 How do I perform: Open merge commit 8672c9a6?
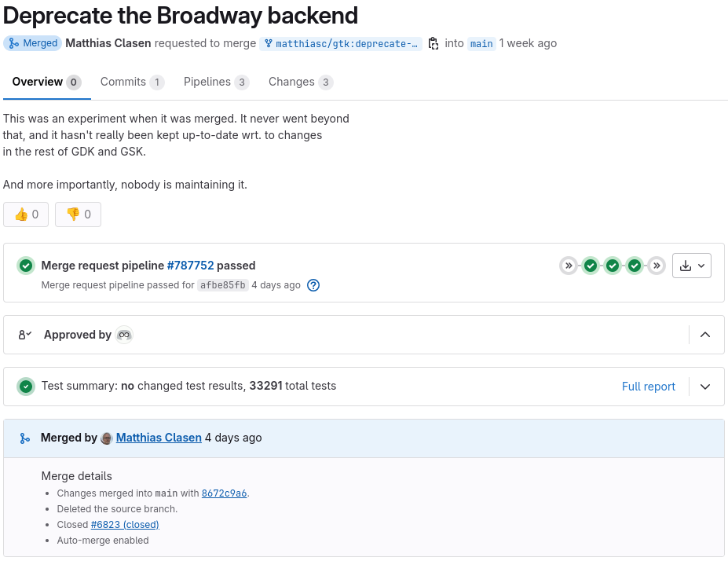[x=224, y=493]
